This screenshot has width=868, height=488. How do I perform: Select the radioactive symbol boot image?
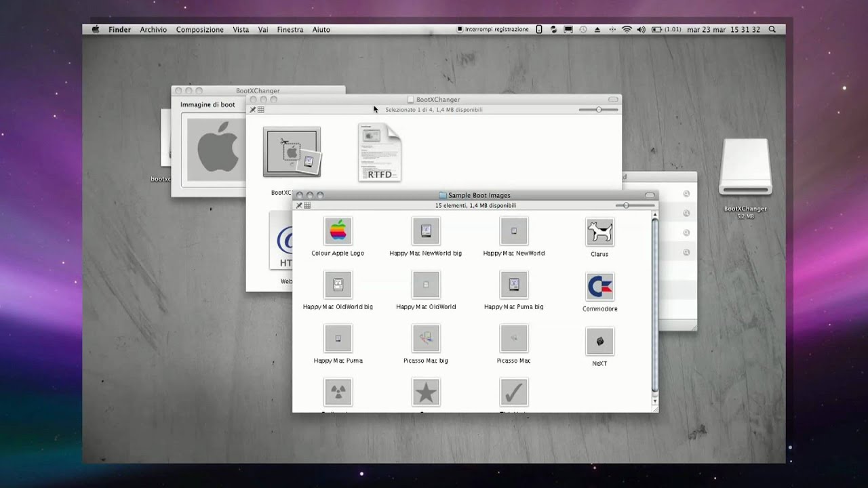click(338, 392)
